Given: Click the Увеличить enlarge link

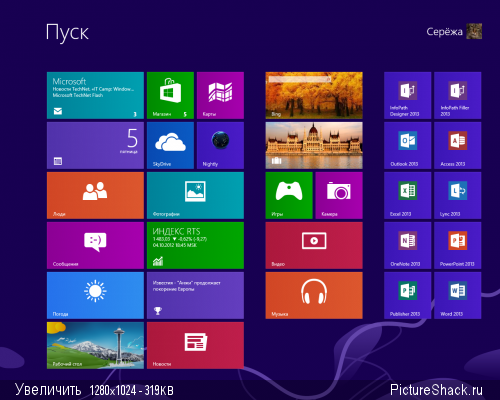Looking at the screenshot, I should [48, 389].
